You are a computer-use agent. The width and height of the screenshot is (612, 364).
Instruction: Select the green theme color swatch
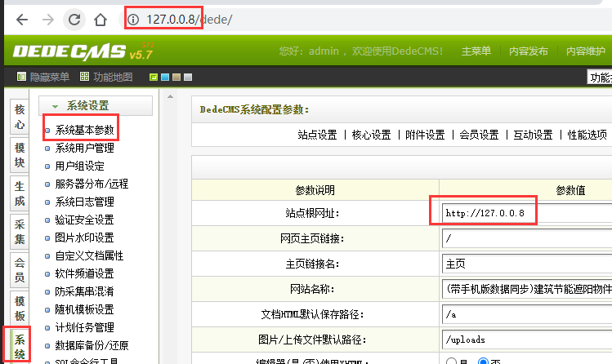(154, 78)
